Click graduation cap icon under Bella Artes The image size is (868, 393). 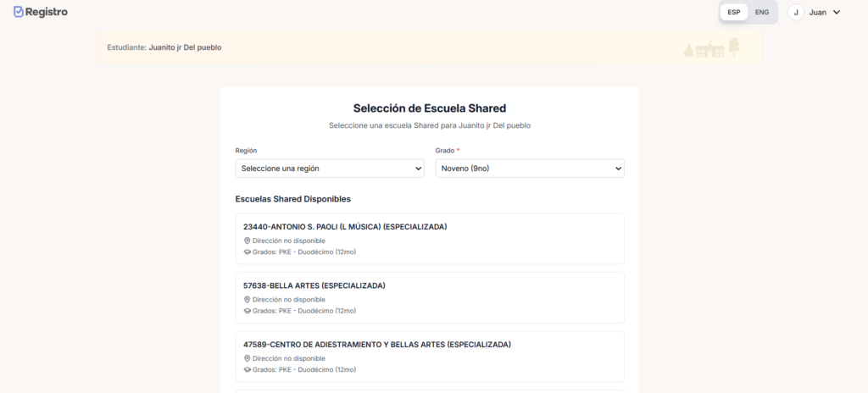pos(248,311)
